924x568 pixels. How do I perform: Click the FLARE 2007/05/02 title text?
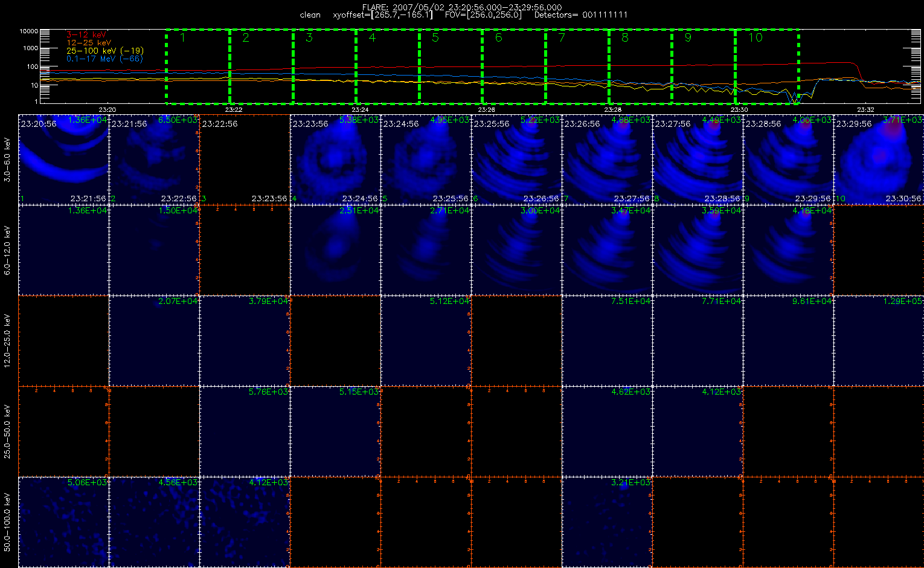462,7
